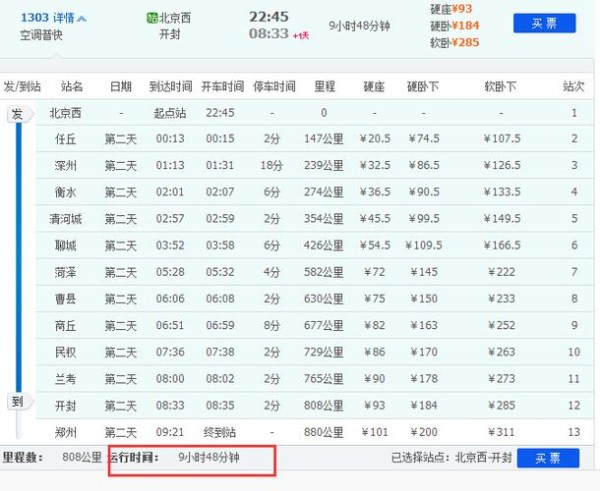Click the 硬座¥93 price in header
Viewport: 600px width, 491px height.
[451, 9]
